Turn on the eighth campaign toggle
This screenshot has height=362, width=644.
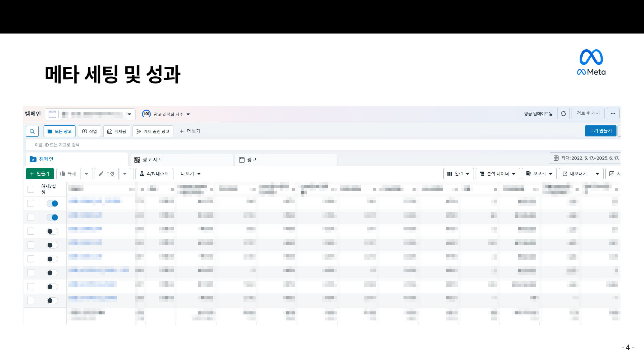[x=52, y=301]
